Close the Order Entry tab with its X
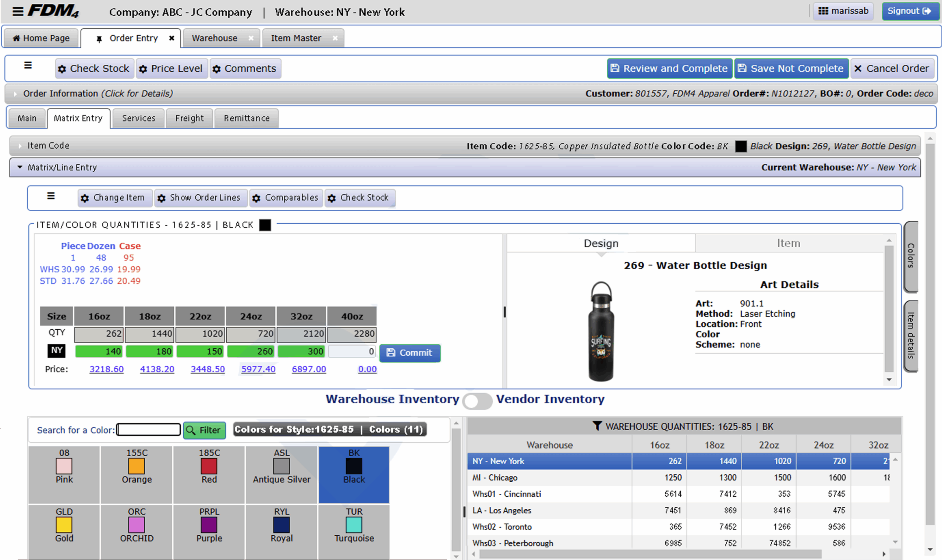 click(x=172, y=38)
